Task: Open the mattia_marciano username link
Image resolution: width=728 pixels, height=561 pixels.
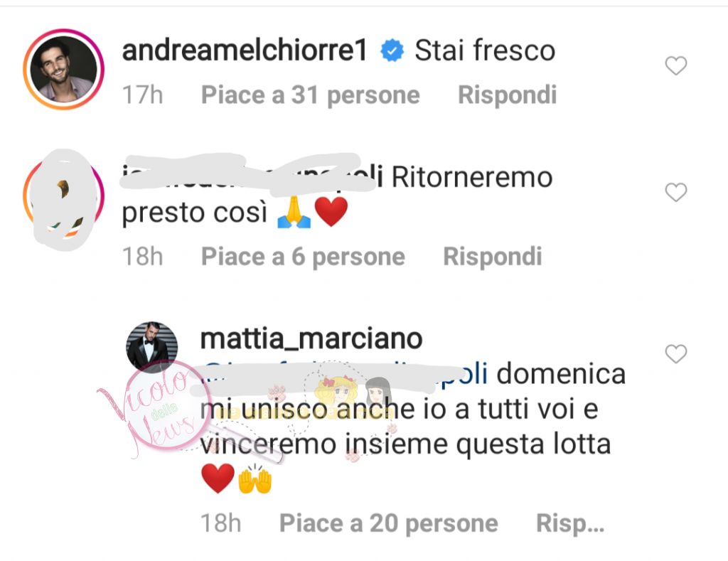Action: tap(311, 338)
